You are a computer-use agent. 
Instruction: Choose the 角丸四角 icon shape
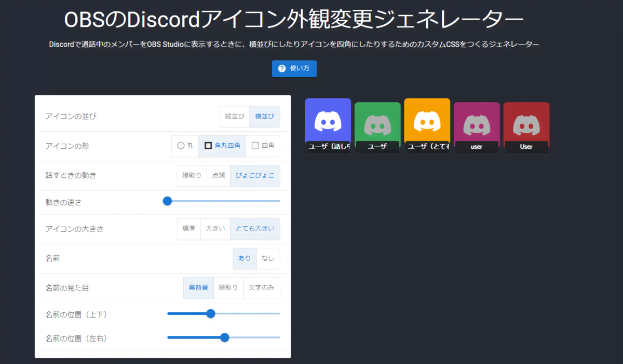click(x=222, y=146)
